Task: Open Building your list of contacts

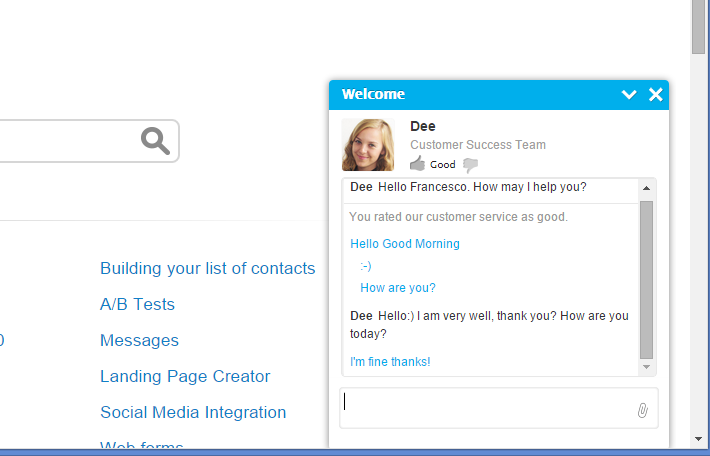Action: 207,268
